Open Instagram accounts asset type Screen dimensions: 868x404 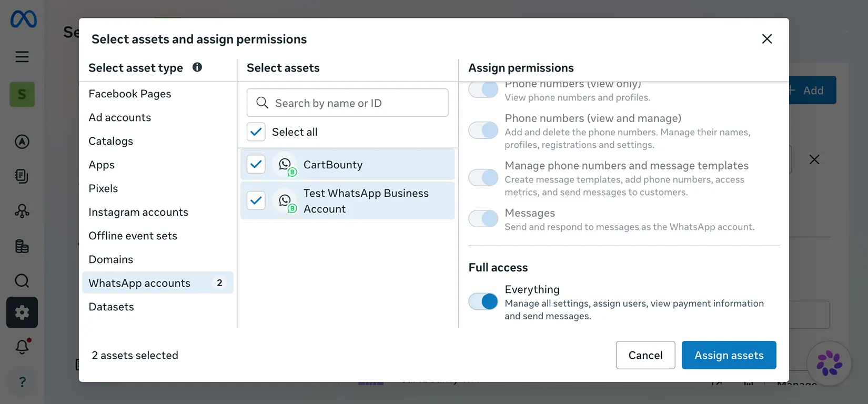coord(158,212)
